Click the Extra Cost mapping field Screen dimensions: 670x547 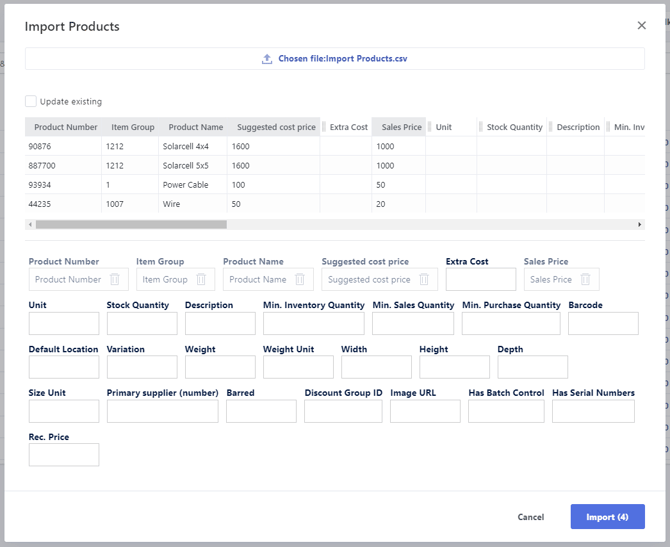pyautogui.click(x=481, y=279)
